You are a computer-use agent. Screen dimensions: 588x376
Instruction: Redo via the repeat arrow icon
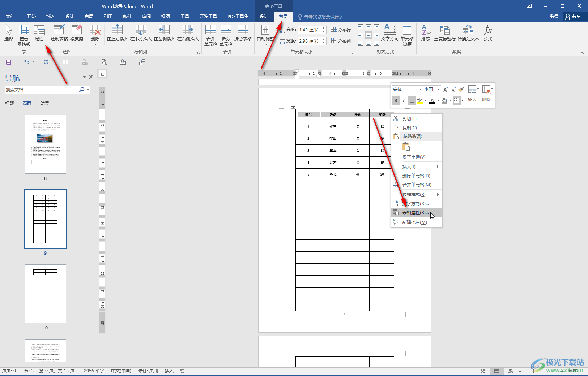tap(46, 62)
